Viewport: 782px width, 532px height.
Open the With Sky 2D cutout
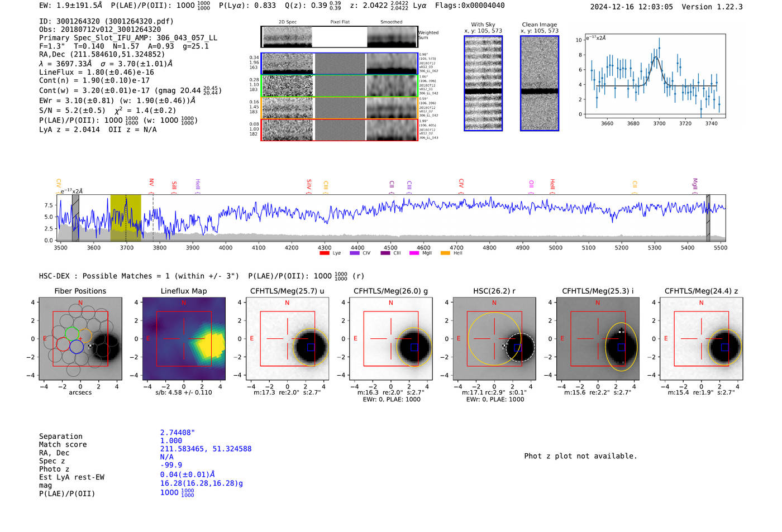point(483,83)
